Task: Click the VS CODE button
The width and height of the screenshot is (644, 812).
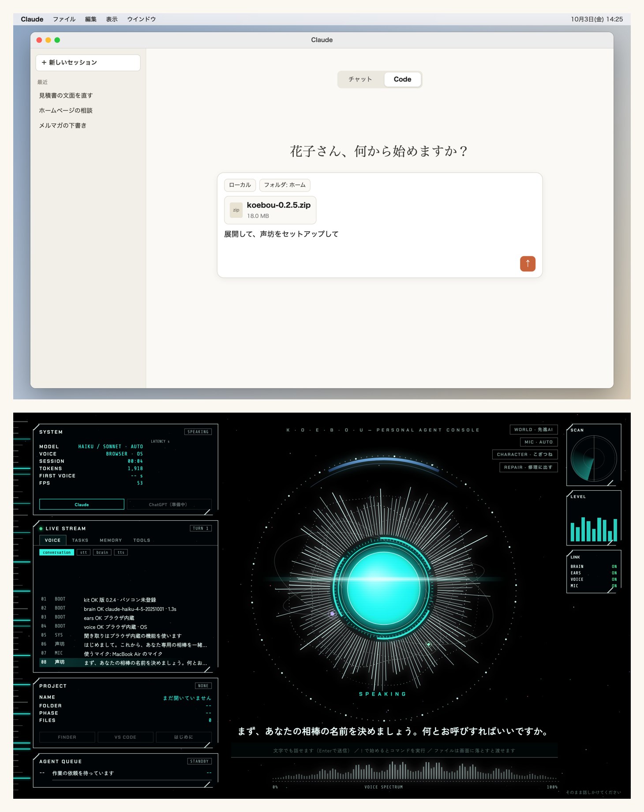Action: (x=125, y=737)
